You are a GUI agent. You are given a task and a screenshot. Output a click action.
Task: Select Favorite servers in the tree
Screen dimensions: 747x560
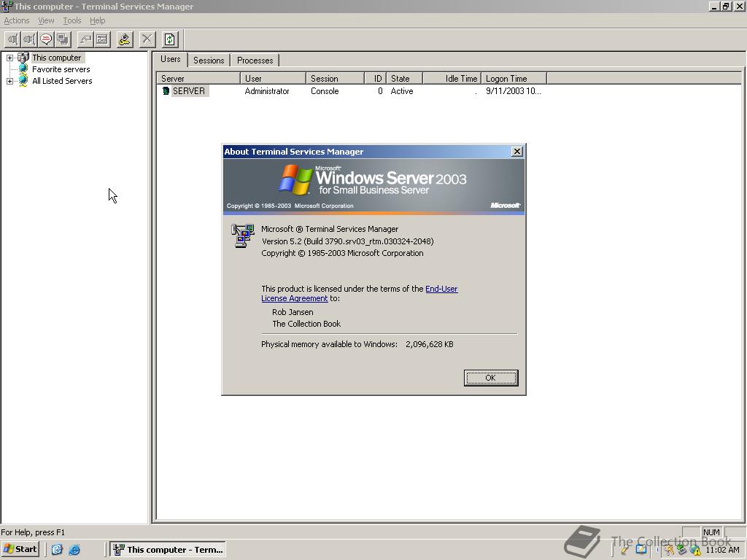pos(61,69)
